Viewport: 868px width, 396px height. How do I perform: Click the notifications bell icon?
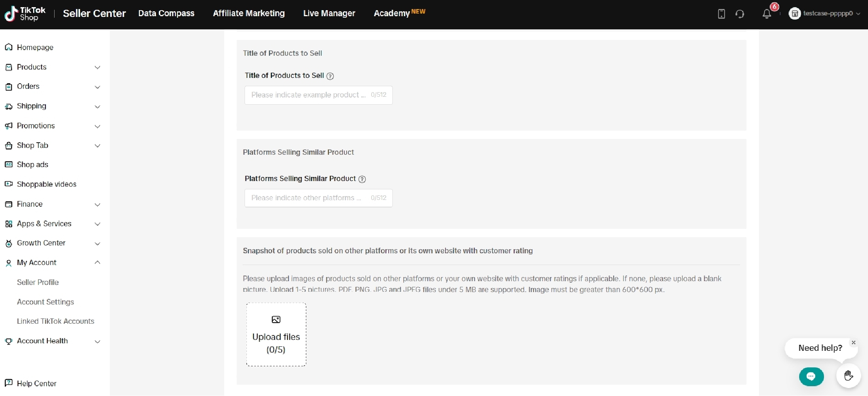coord(766,14)
